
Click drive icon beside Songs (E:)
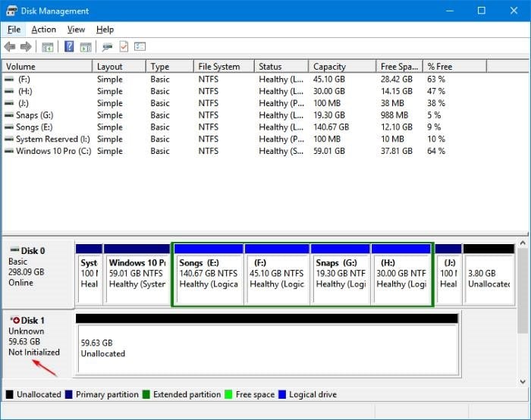[x=9, y=127]
